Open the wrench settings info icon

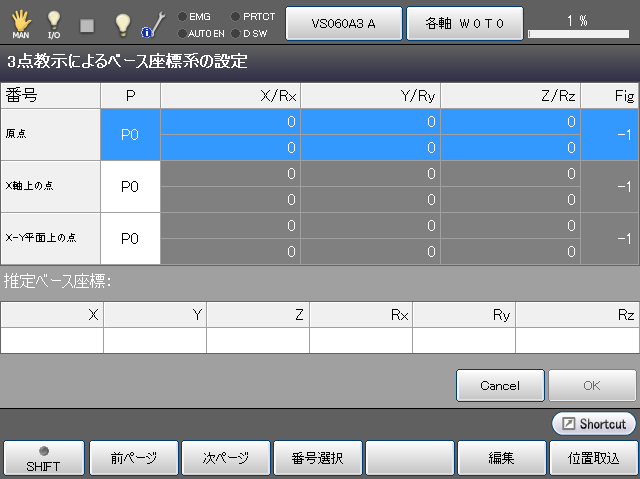coord(153,23)
